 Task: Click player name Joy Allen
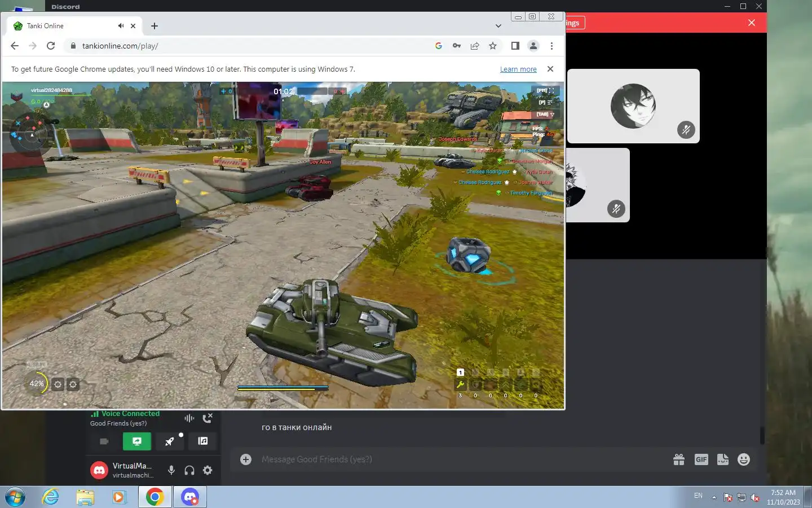tap(320, 162)
